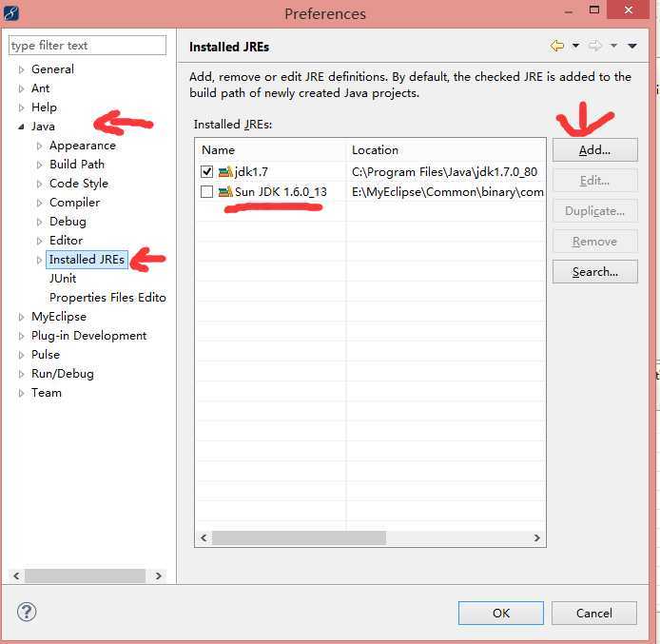The image size is (660, 644).
Task: Expand the Editor node arrow
Action: [x=40, y=241]
